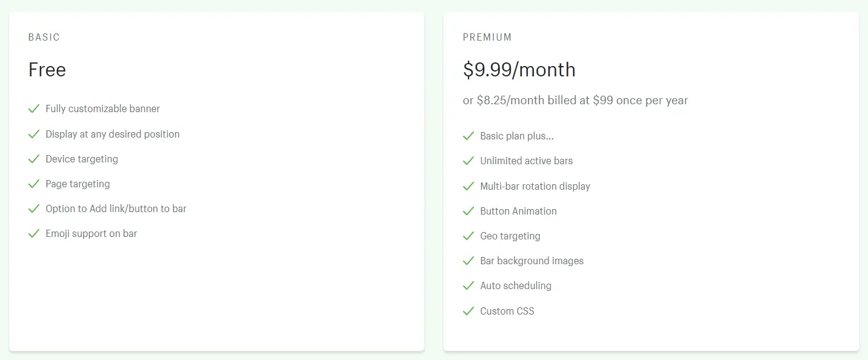Click checkmark next to Unlimited active bars
868x360 pixels.
tap(469, 161)
